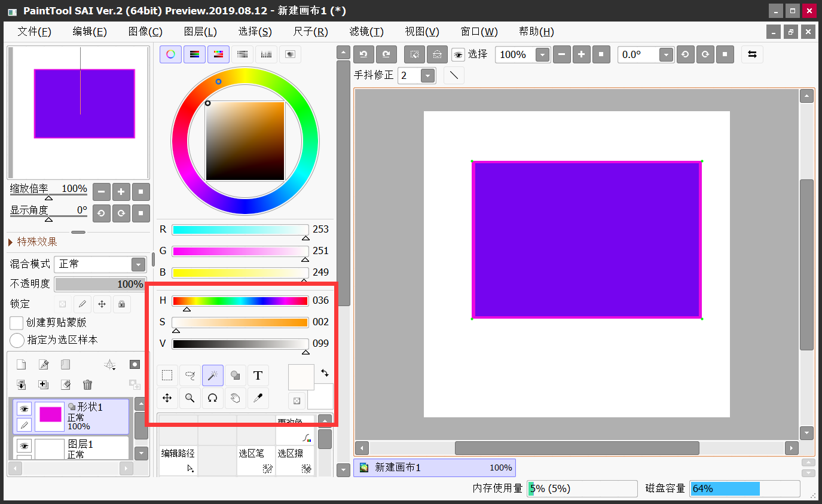The width and height of the screenshot is (822, 504).
Task: Select the eyedropper tool
Action: [x=258, y=398]
